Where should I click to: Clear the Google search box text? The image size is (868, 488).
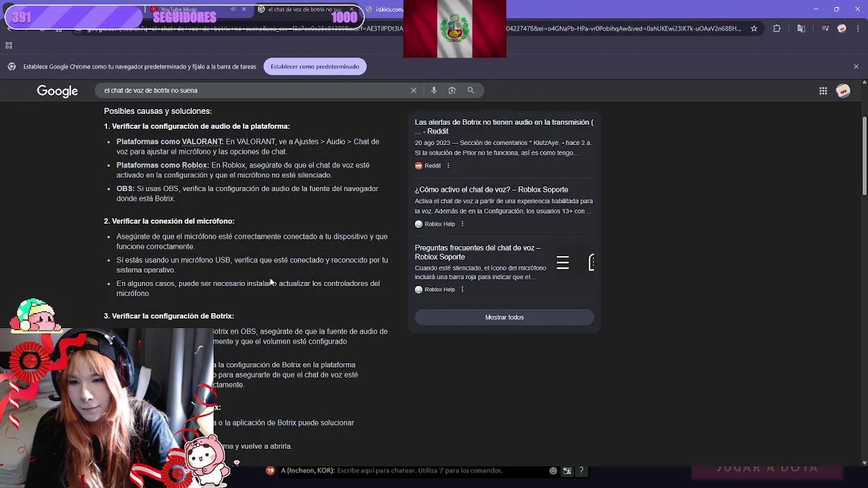click(x=414, y=90)
